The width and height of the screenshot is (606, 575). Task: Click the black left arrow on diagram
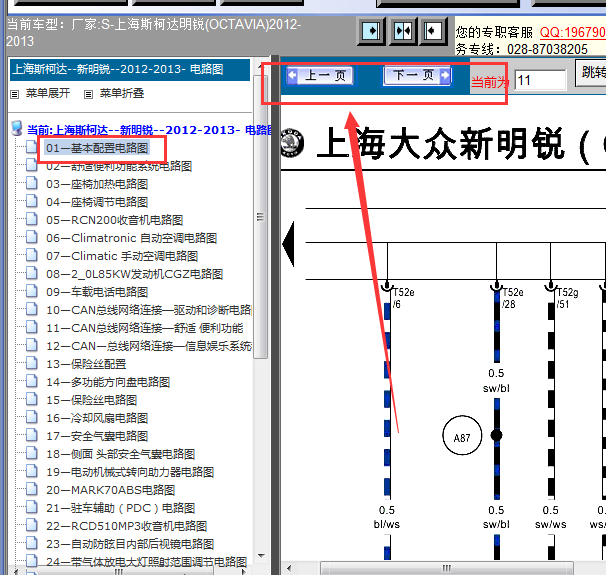point(288,244)
